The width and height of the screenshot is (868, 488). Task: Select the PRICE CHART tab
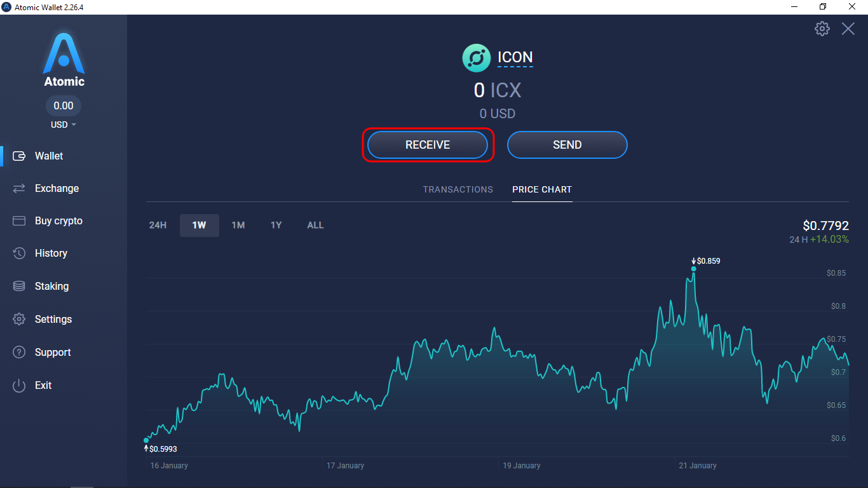[x=542, y=189]
